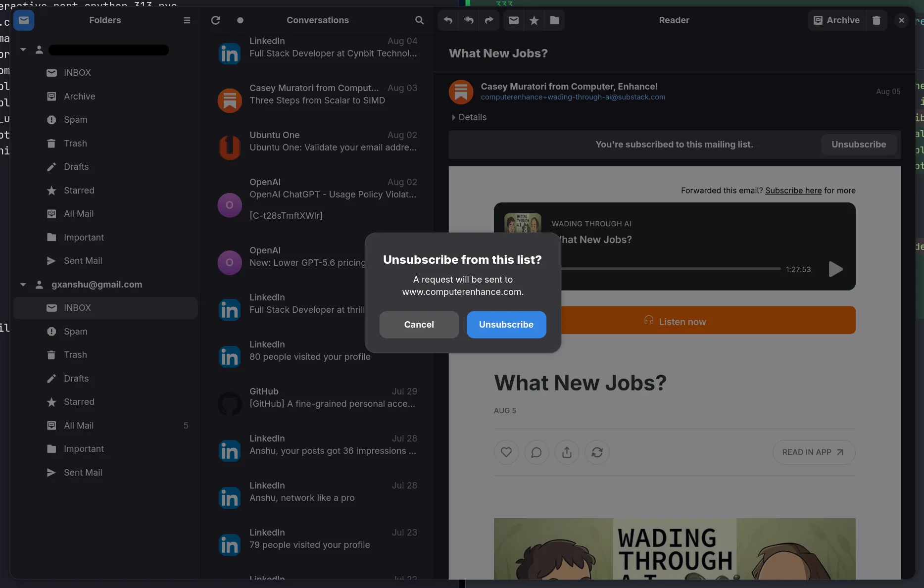This screenshot has width=924, height=588.
Task: Open comments with speech bubble icon
Action: pyautogui.click(x=536, y=452)
